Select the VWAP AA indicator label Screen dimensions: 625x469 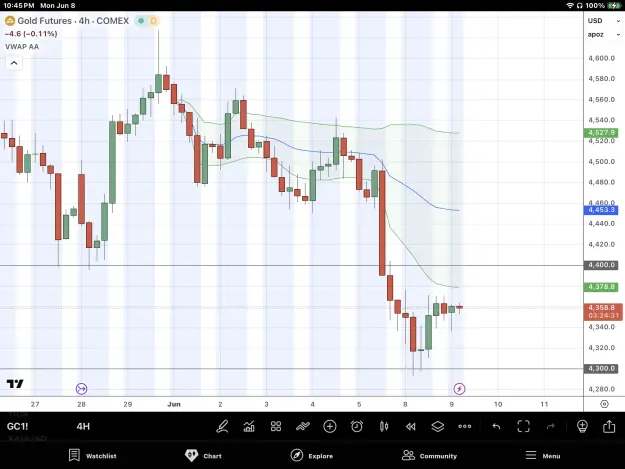(22, 47)
